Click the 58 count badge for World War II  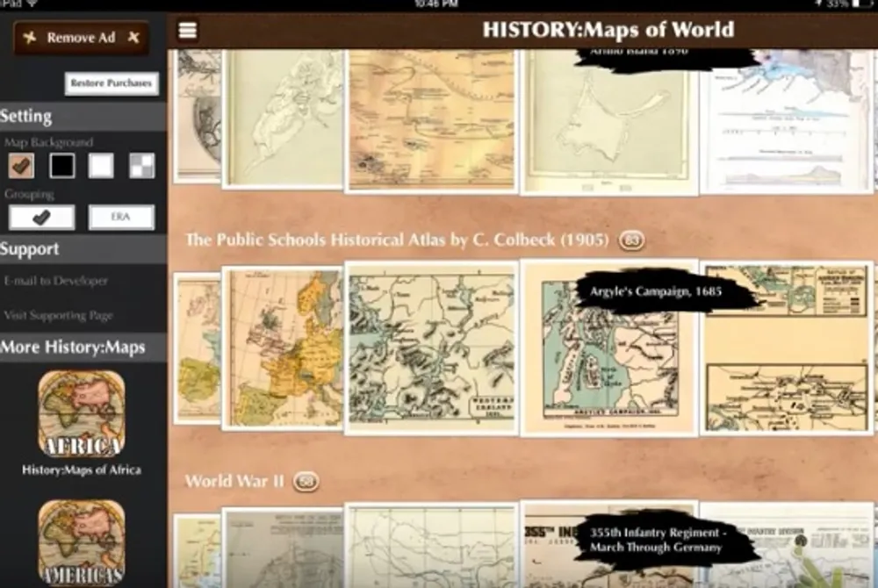pos(306,482)
